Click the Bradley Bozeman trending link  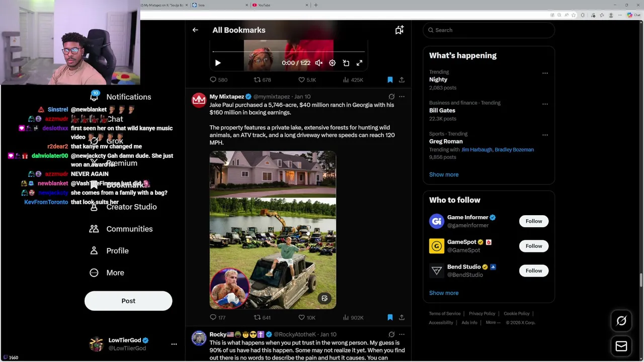(x=514, y=150)
